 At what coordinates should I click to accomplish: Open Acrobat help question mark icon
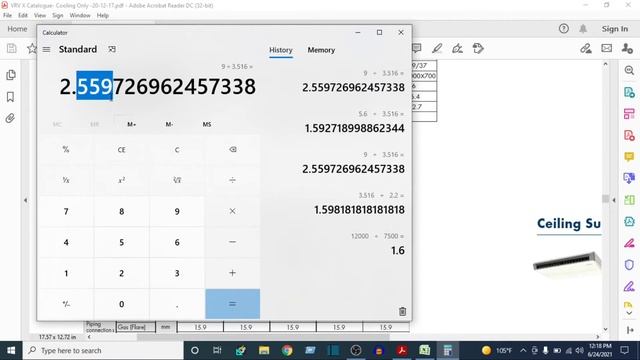coord(564,29)
